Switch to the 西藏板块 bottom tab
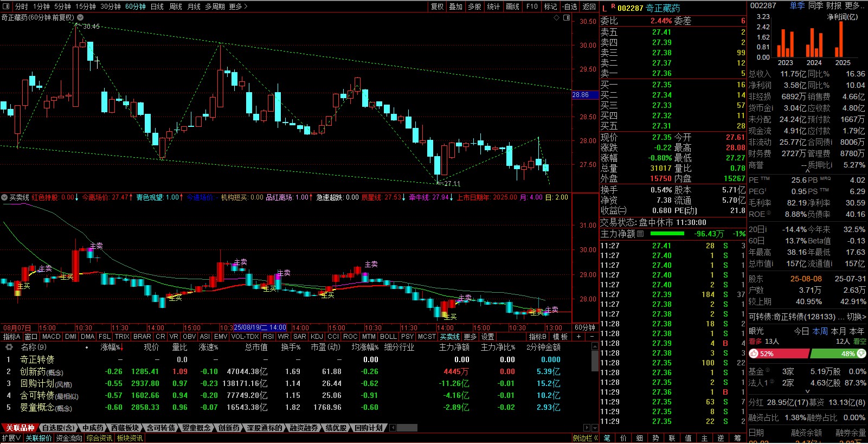 coord(125,428)
